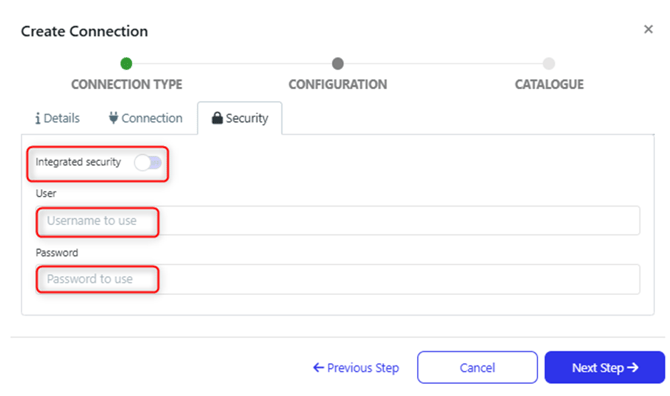The image size is (670, 396).
Task: Click the plug icon on Connection tab
Action: tap(113, 117)
